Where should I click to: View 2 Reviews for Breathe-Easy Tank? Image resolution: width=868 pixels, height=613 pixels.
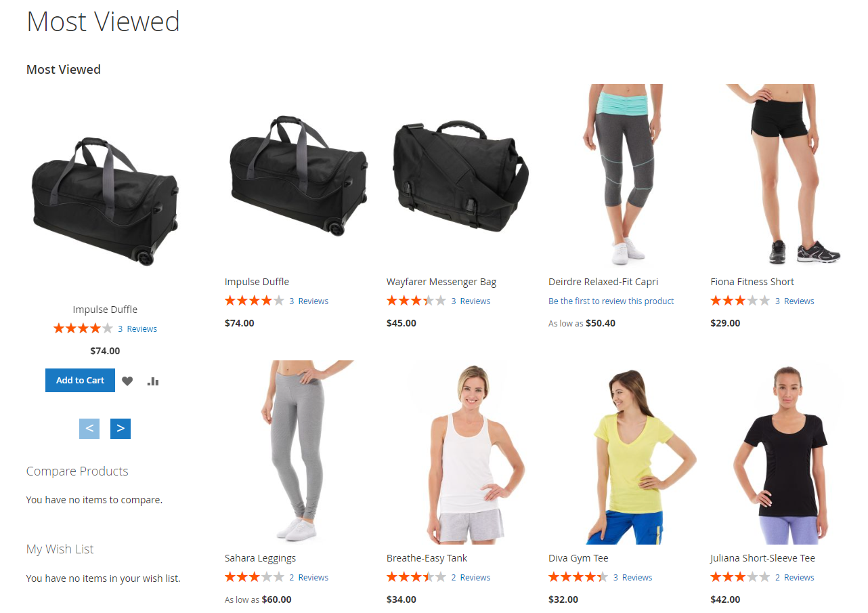pos(471,578)
